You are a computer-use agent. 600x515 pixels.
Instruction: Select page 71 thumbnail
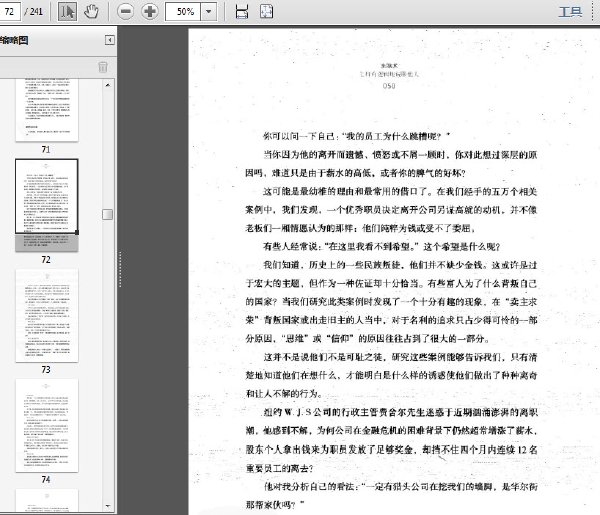(x=47, y=109)
